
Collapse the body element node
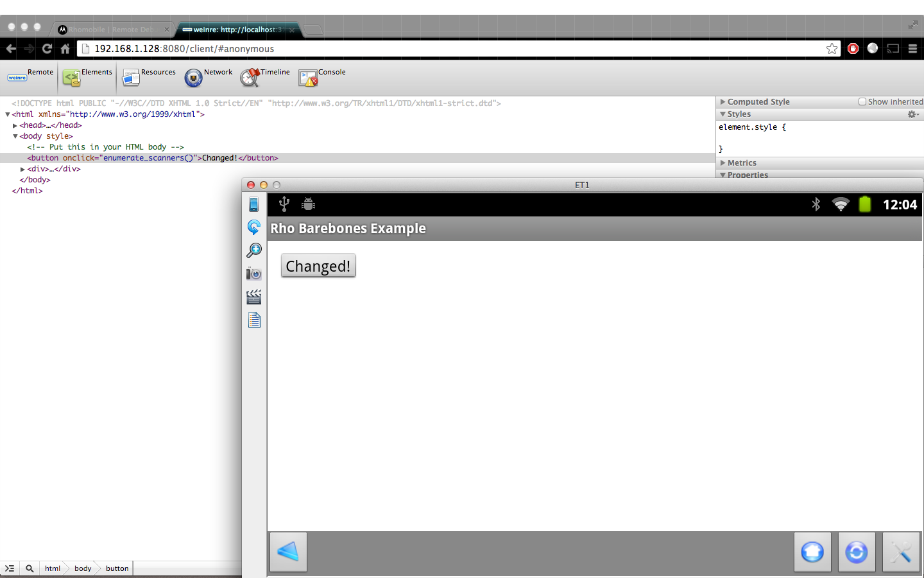click(15, 136)
